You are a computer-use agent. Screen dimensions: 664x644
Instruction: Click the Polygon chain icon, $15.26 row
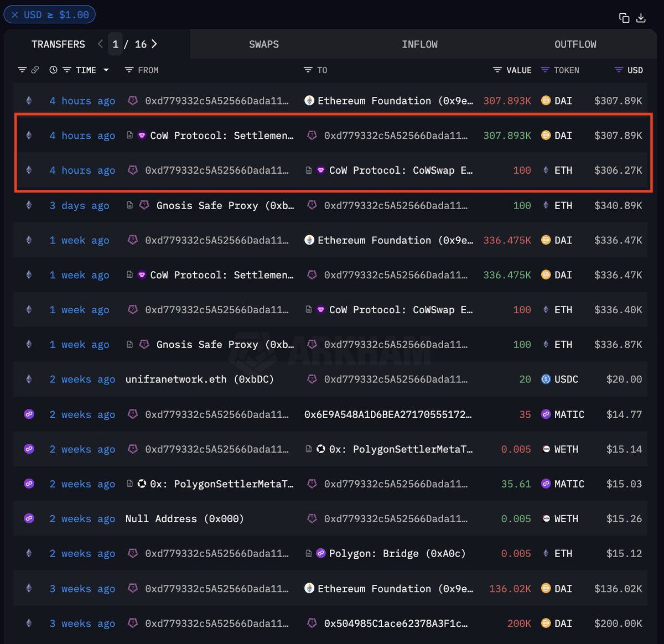point(29,518)
